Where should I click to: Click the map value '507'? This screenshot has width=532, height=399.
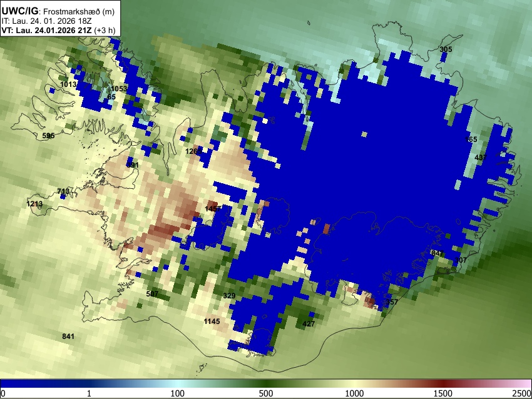pos(152,293)
